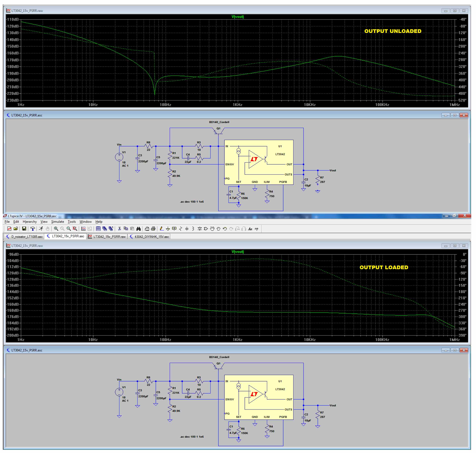Select the Label Net tool

coord(174,229)
